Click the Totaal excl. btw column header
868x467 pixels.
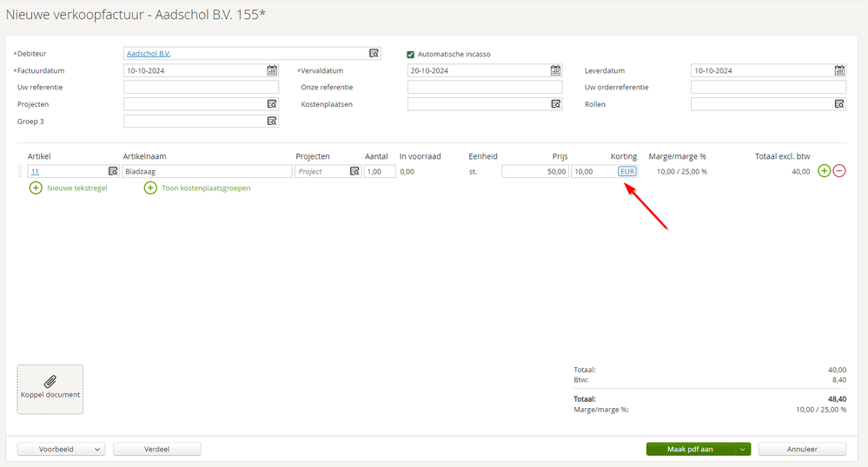782,156
